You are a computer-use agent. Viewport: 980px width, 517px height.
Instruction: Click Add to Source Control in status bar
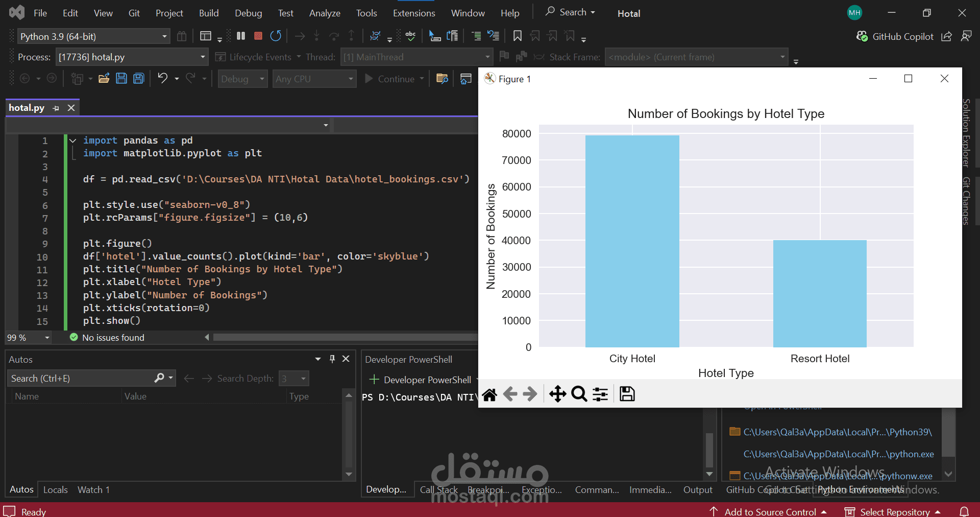click(770, 511)
